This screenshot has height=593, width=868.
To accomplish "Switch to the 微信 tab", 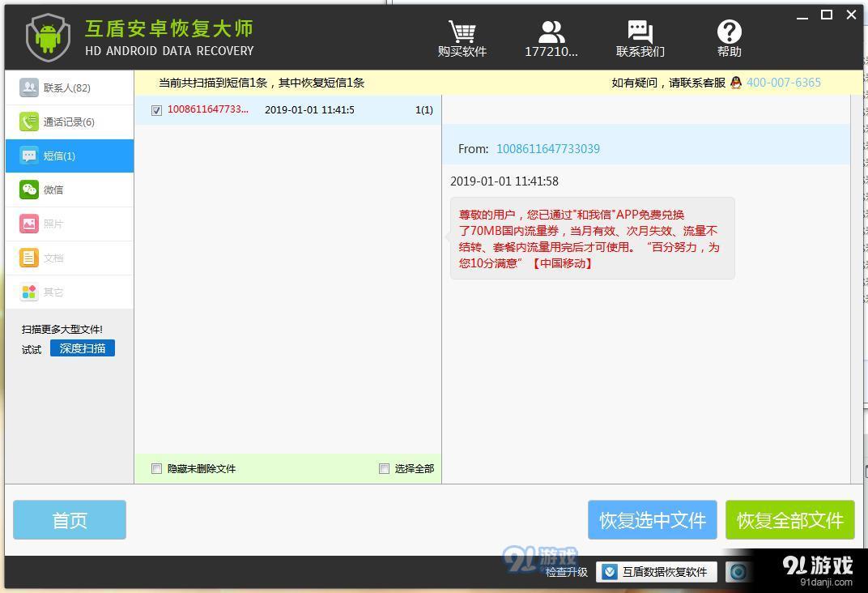I will pos(69,190).
